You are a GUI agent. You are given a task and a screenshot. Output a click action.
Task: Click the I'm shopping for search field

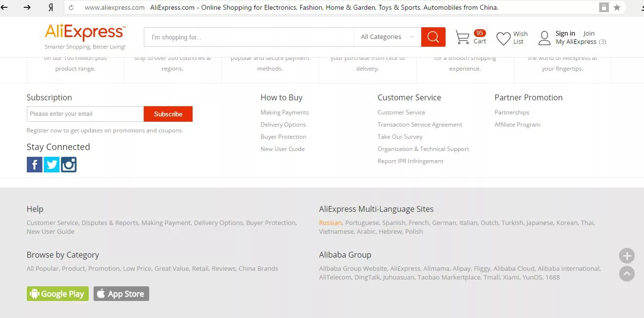[249, 37]
